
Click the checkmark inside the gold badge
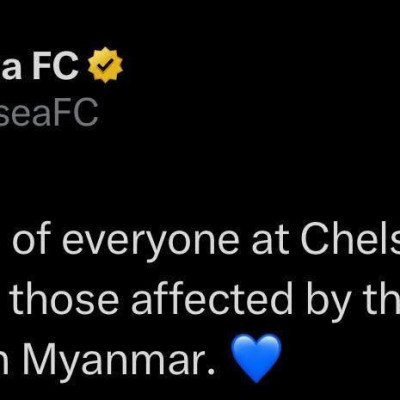pos(105,65)
